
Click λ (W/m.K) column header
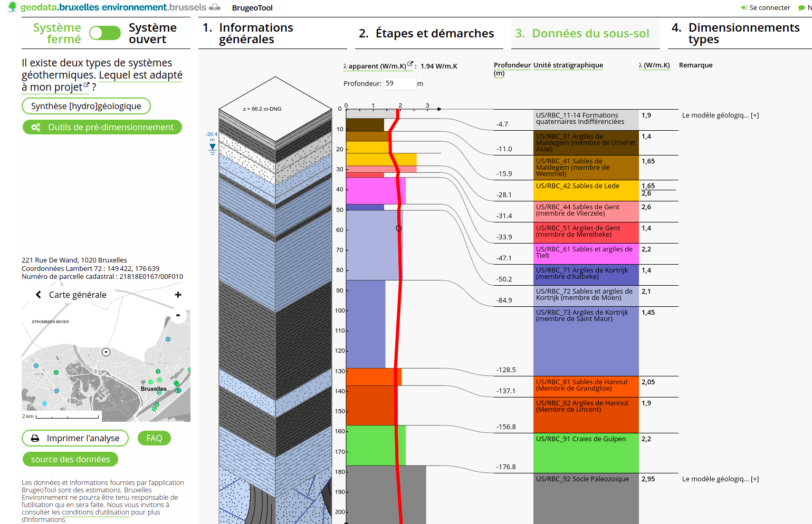[654, 65]
